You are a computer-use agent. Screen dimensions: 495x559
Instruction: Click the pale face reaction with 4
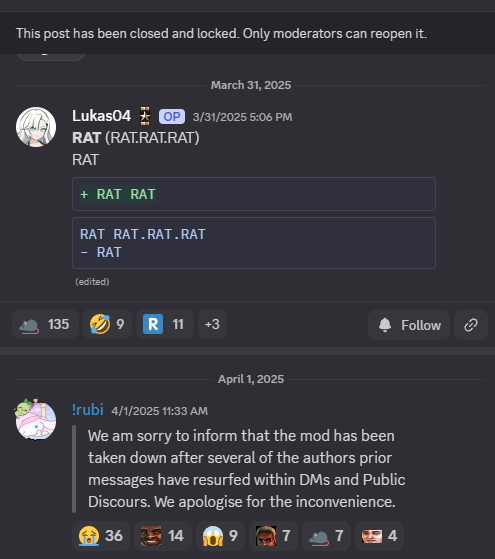point(379,536)
